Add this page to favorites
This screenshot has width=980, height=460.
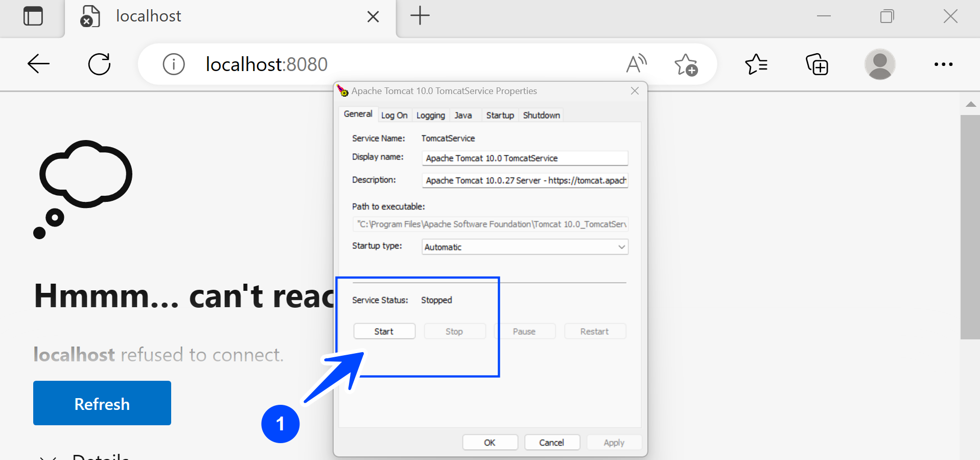click(x=686, y=64)
